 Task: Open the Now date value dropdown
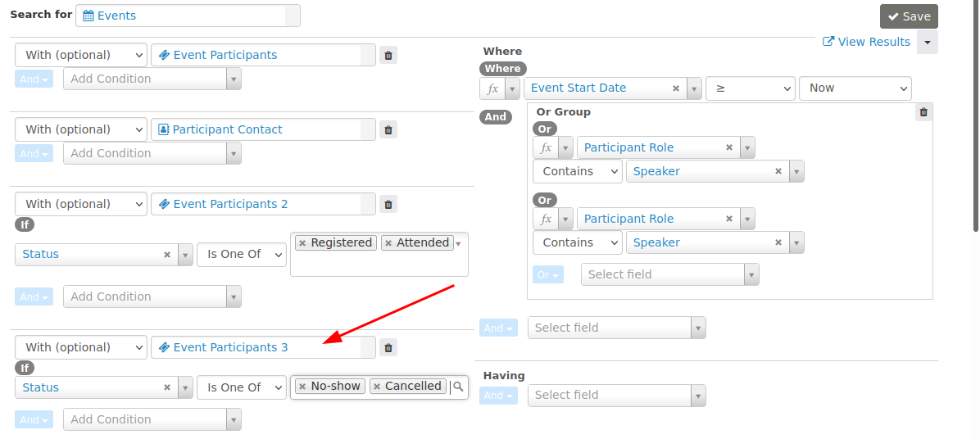point(855,88)
